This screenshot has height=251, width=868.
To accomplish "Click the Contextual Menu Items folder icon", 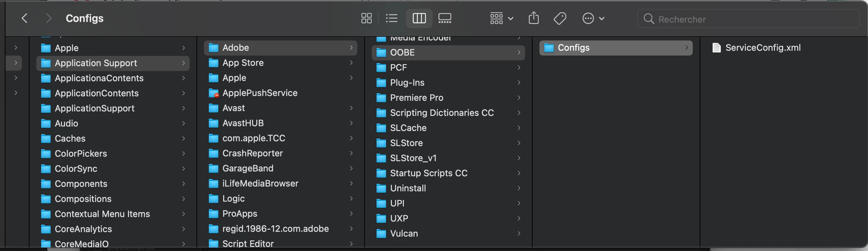I will [46, 214].
